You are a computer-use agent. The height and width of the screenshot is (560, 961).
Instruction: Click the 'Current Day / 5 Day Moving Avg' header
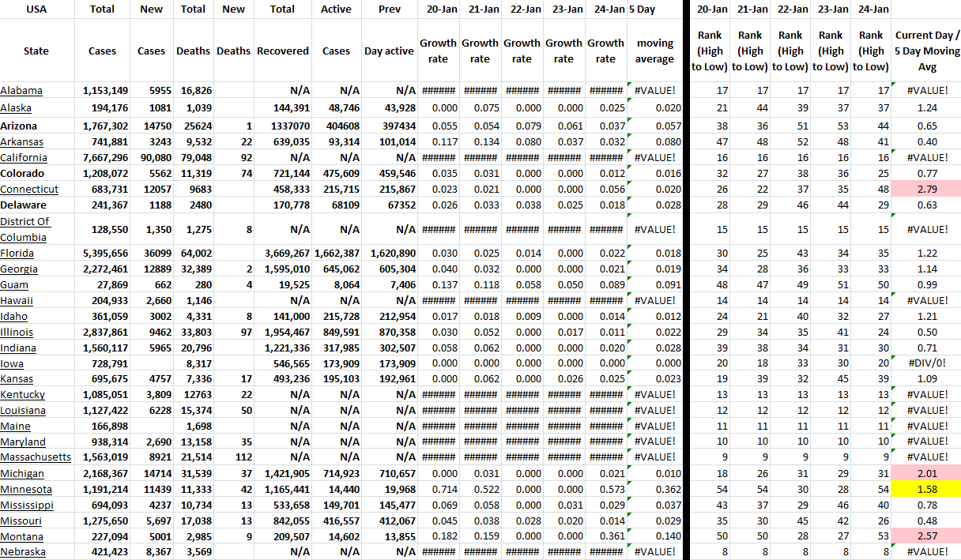click(927, 51)
